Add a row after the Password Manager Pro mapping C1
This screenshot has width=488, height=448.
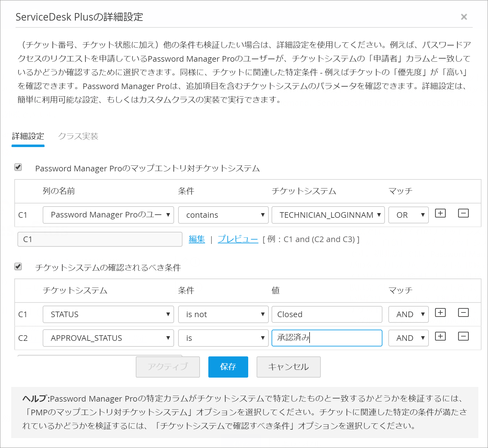(x=440, y=213)
